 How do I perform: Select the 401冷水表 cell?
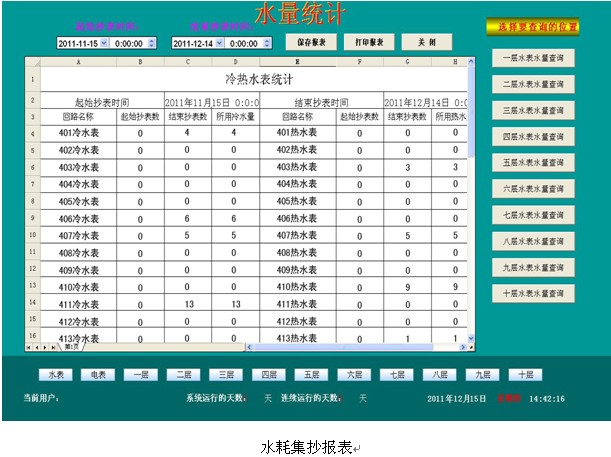point(78,132)
